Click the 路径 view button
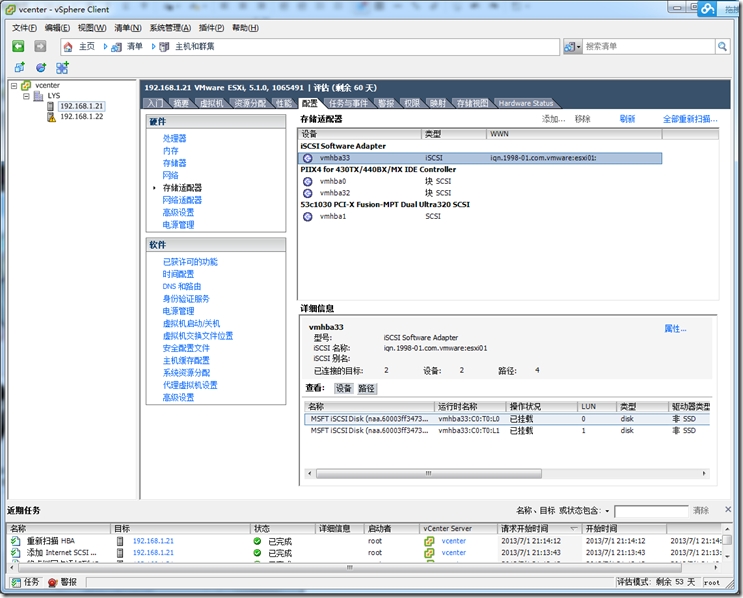 coord(366,389)
